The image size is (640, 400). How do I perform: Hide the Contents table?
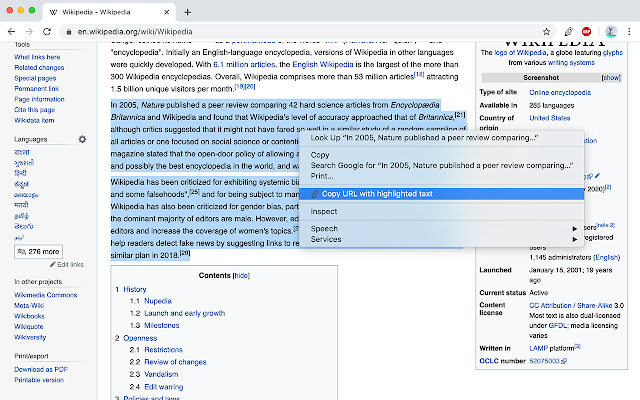pos(241,276)
